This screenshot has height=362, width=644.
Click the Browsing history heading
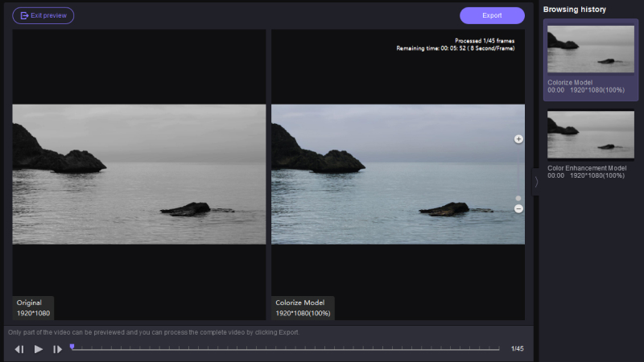click(575, 10)
